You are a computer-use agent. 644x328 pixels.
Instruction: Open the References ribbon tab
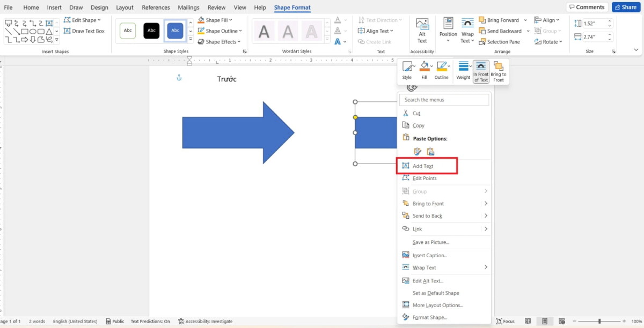(x=156, y=8)
